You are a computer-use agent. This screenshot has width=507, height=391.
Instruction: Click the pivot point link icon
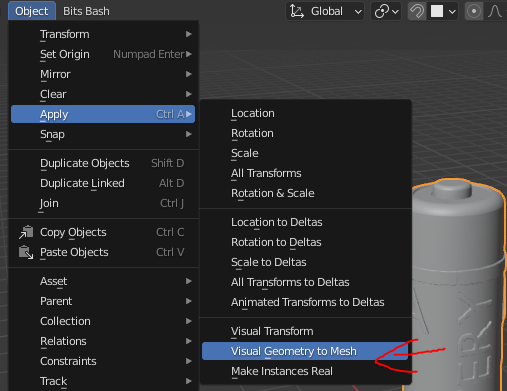pos(382,11)
